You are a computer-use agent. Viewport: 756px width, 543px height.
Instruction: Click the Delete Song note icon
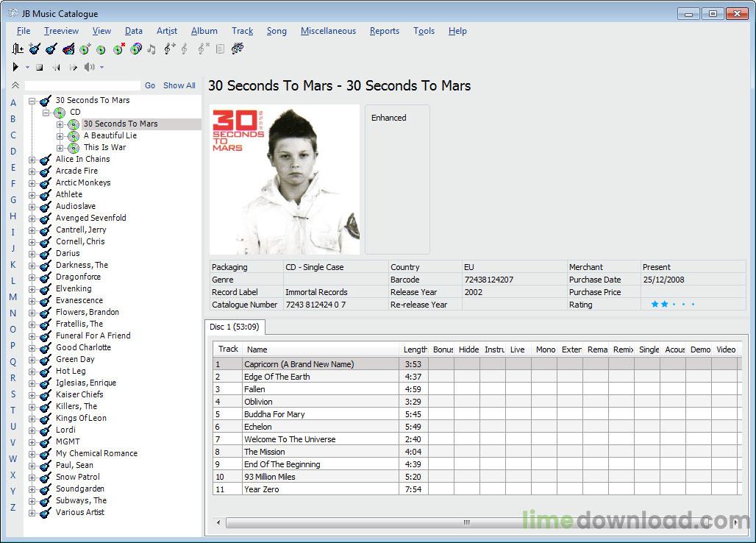click(x=202, y=49)
